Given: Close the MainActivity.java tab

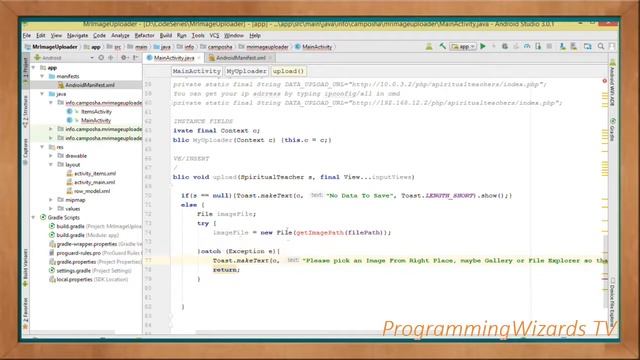Looking at the screenshot, I should [199, 58].
